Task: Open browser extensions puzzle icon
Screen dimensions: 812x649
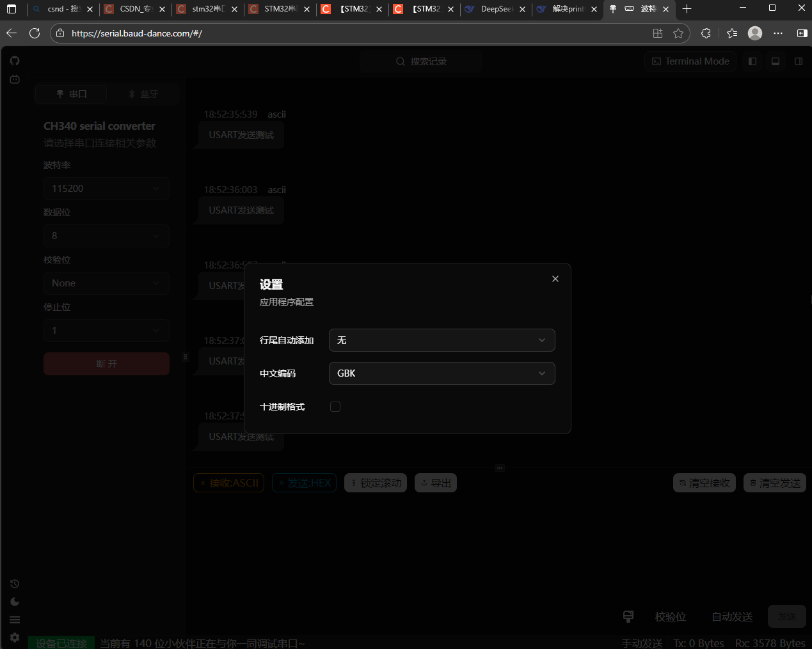Action: (x=706, y=33)
